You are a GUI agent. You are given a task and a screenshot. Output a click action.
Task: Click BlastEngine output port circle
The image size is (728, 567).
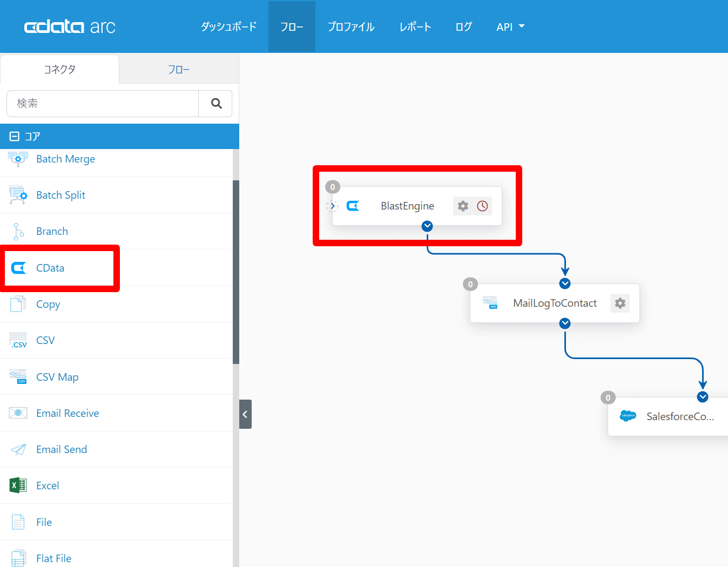[427, 226]
